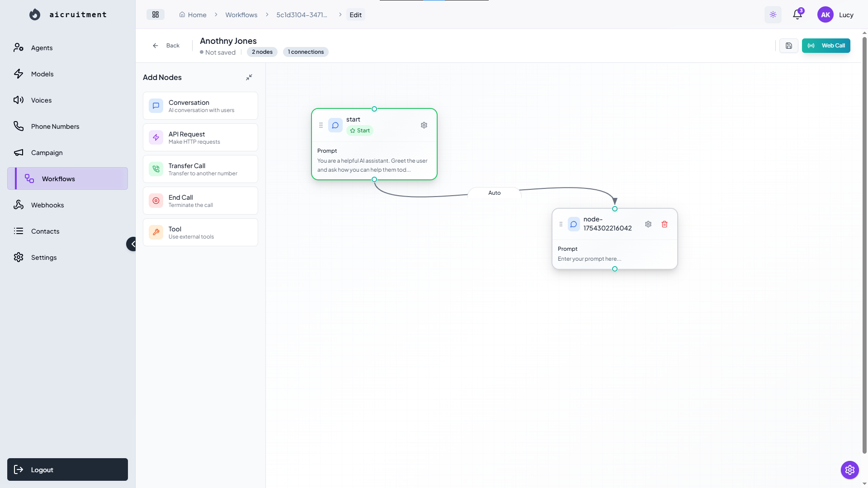Select Workflows in the sidebar
This screenshot has height=488, width=868.
(67, 179)
